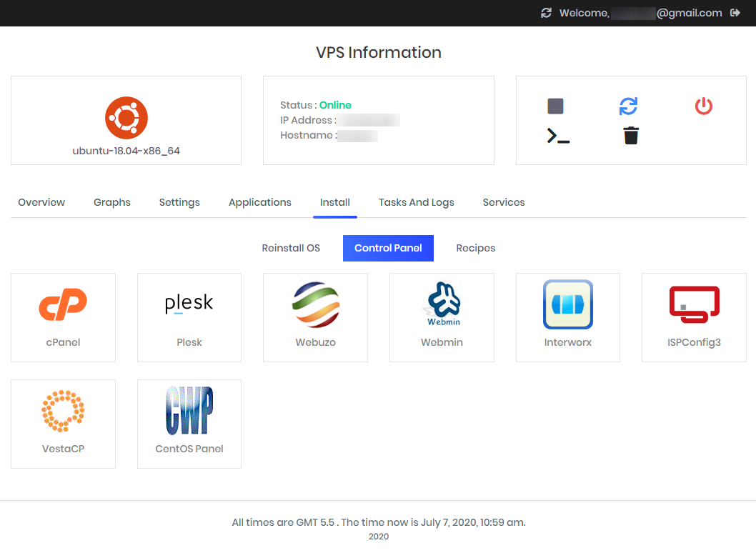Pick the Interworx logo
Screen dimensions: 756x553
click(x=568, y=304)
